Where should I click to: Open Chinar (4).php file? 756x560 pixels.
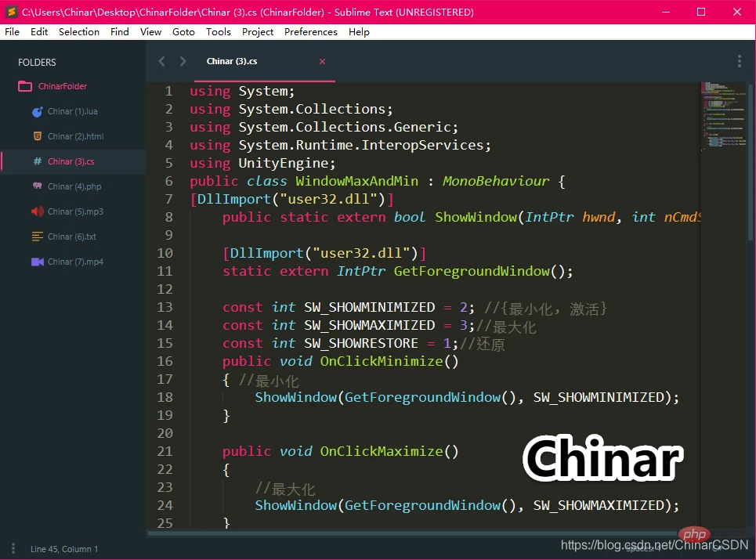pos(74,186)
